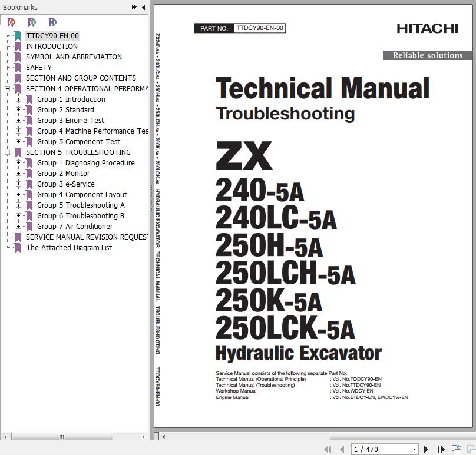
Task: Open SYMBOL AND ABBREVIATION bookmark
Action: (74, 57)
